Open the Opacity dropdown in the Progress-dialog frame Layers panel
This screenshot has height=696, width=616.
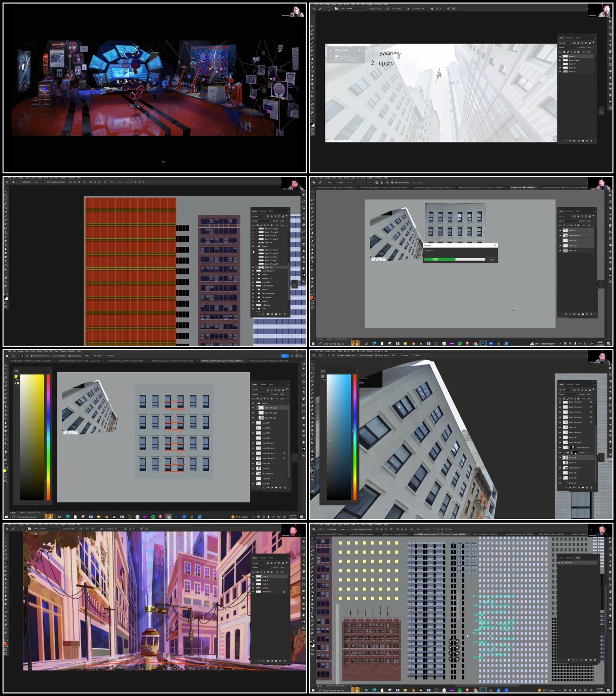[x=593, y=221]
